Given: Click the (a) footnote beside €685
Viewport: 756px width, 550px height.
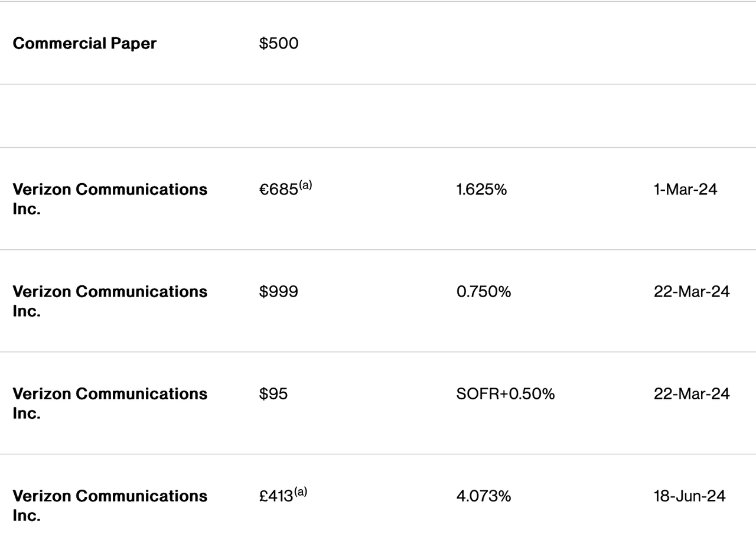Looking at the screenshot, I should point(305,185).
